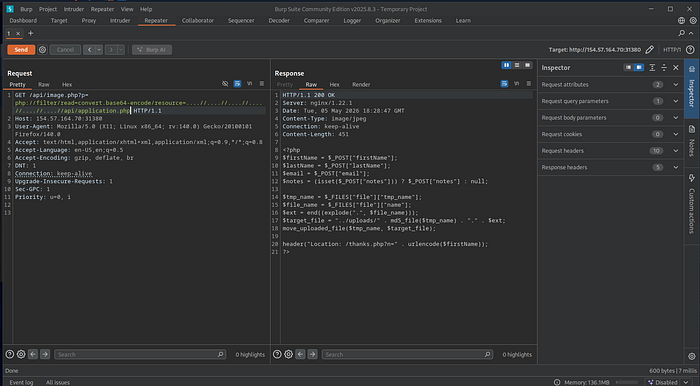Open request send settings gear

42,50
